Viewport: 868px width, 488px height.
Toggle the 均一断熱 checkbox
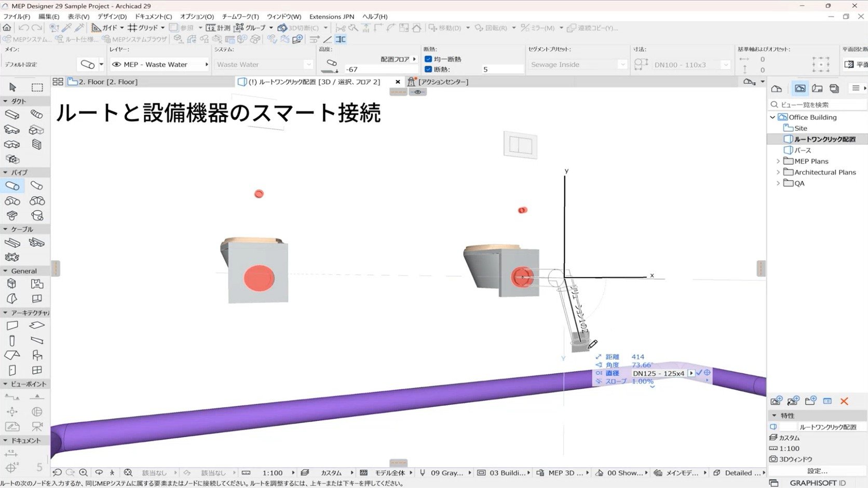click(x=428, y=59)
